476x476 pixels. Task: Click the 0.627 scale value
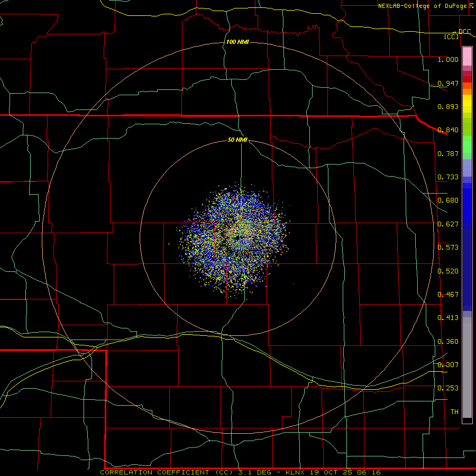click(x=448, y=224)
